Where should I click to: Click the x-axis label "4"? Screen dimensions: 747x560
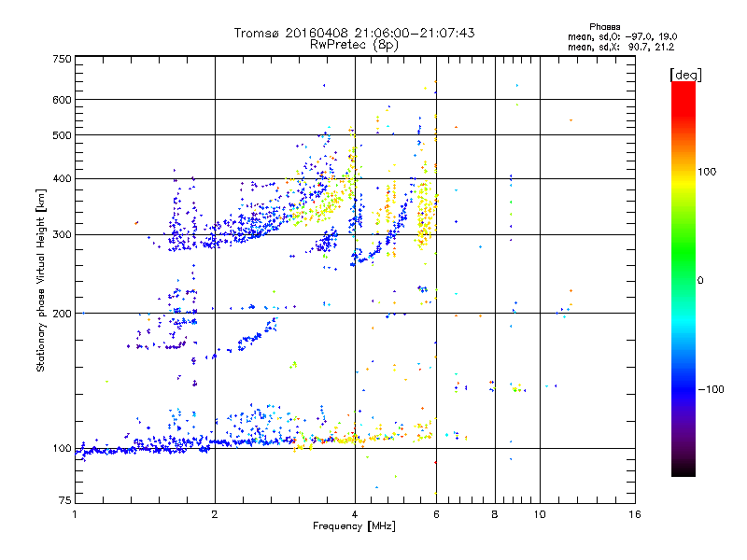355,514
